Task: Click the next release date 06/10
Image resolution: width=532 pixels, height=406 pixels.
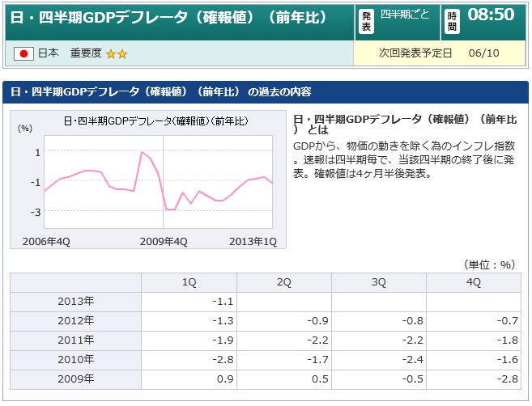Action: pos(484,53)
